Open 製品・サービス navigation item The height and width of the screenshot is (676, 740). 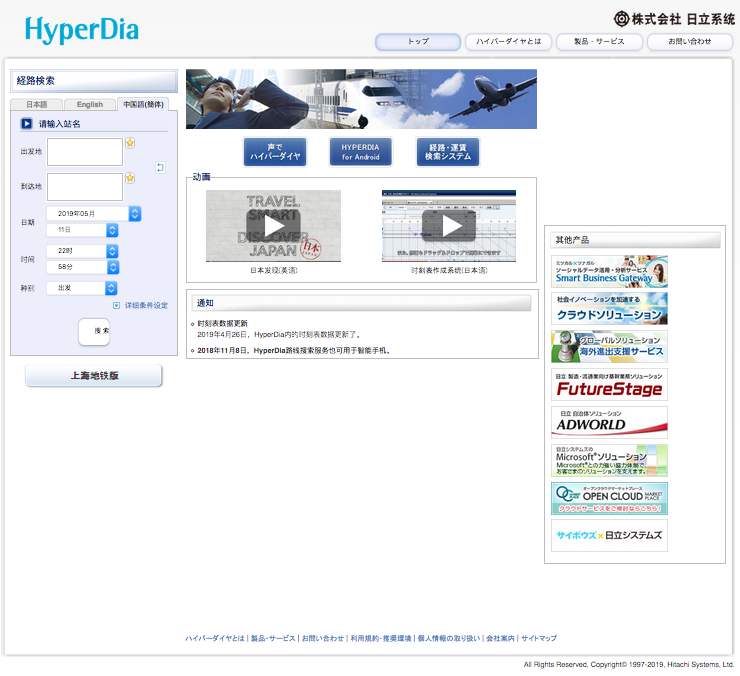599,42
